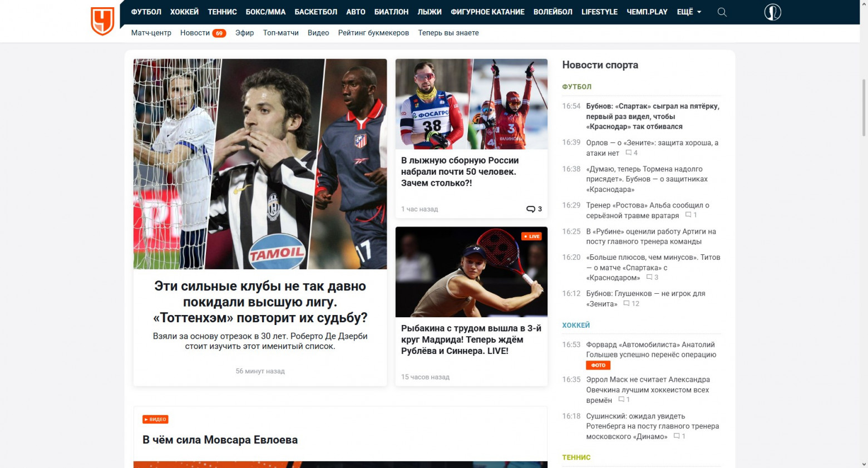Open Tottenham relegation headline article

point(260,302)
